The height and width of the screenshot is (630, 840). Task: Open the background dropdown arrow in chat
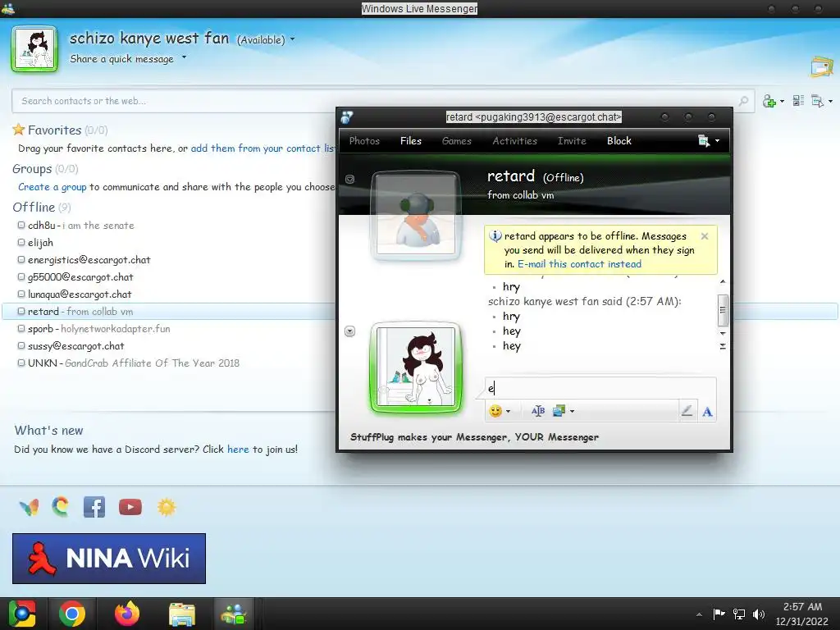pos(572,412)
